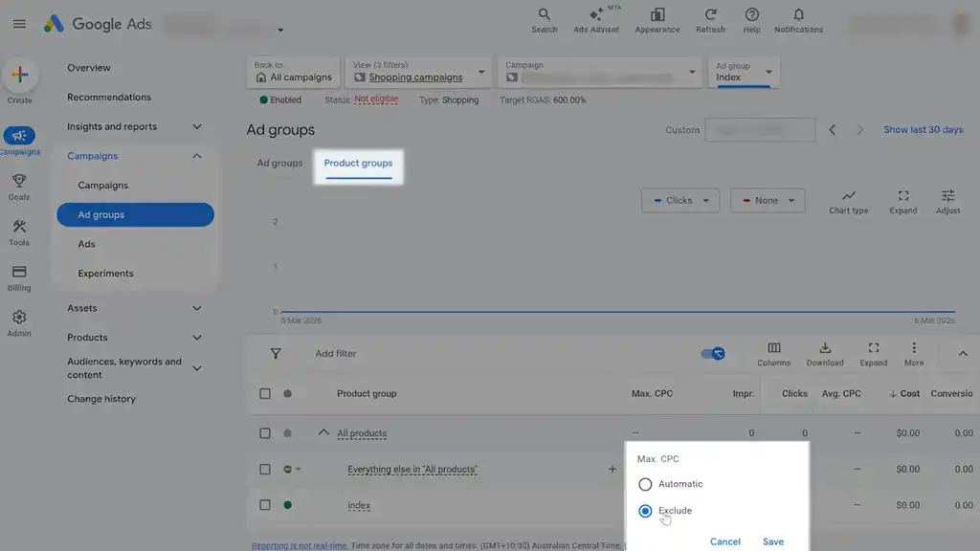
Task: Open Campaigns in the left rail
Action: coord(19,142)
